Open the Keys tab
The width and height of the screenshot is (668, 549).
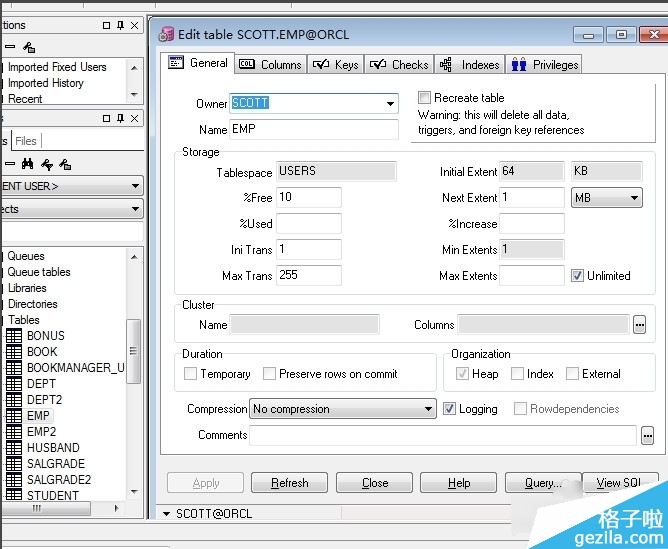(336, 65)
